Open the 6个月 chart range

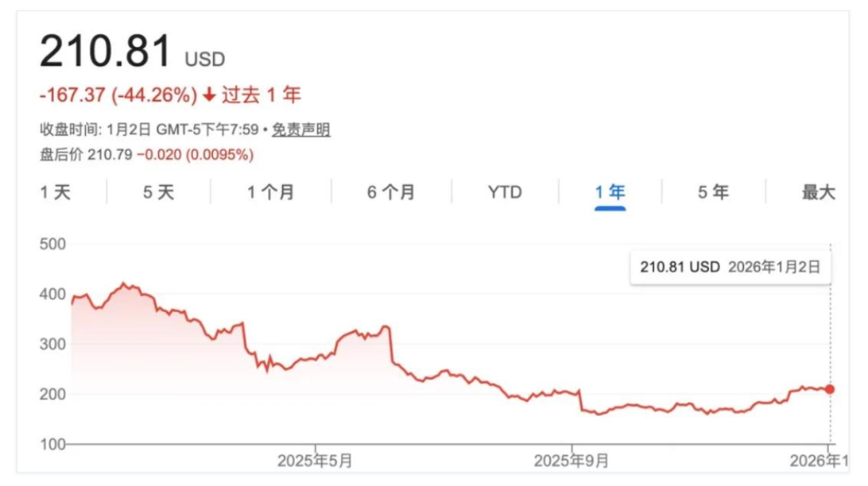[x=391, y=192]
